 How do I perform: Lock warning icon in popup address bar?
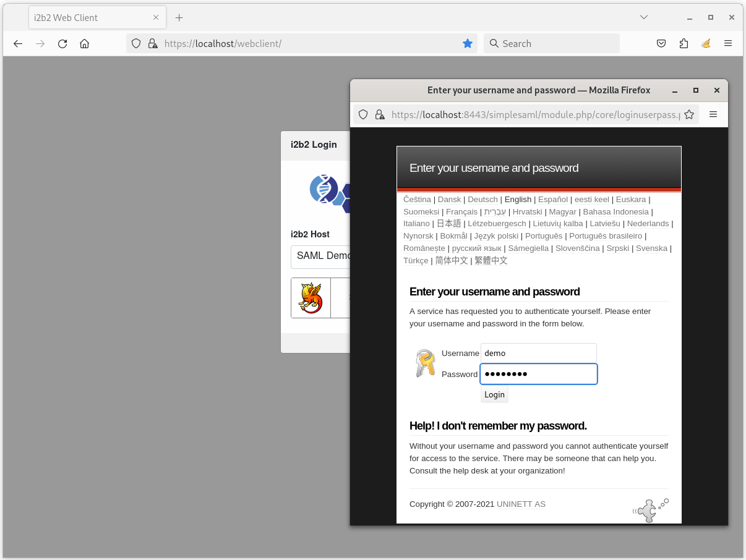tap(380, 114)
